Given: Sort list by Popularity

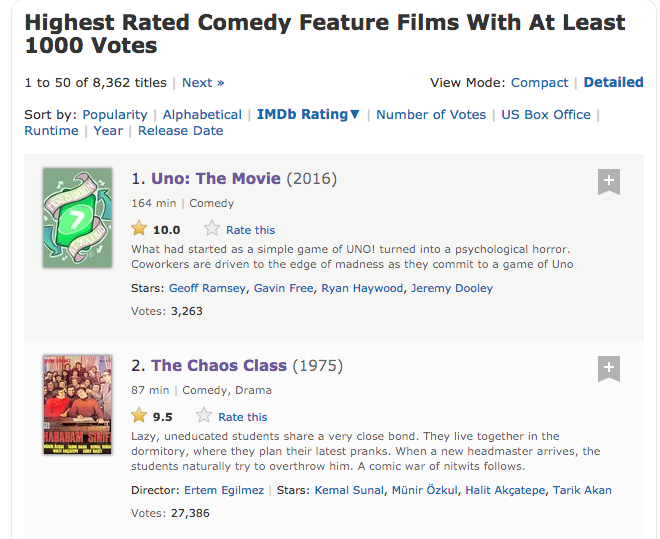Looking at the screenshot, I should (115, 115).
